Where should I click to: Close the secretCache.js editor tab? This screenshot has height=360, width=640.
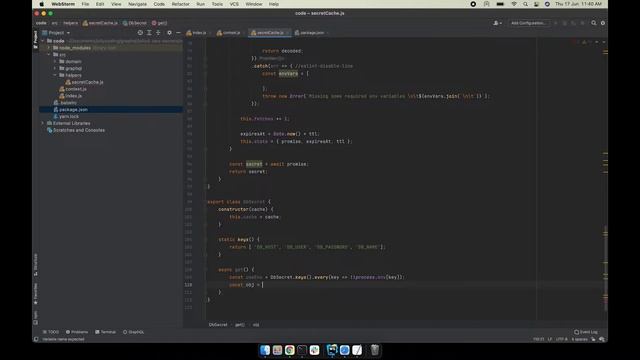point(287,33)
